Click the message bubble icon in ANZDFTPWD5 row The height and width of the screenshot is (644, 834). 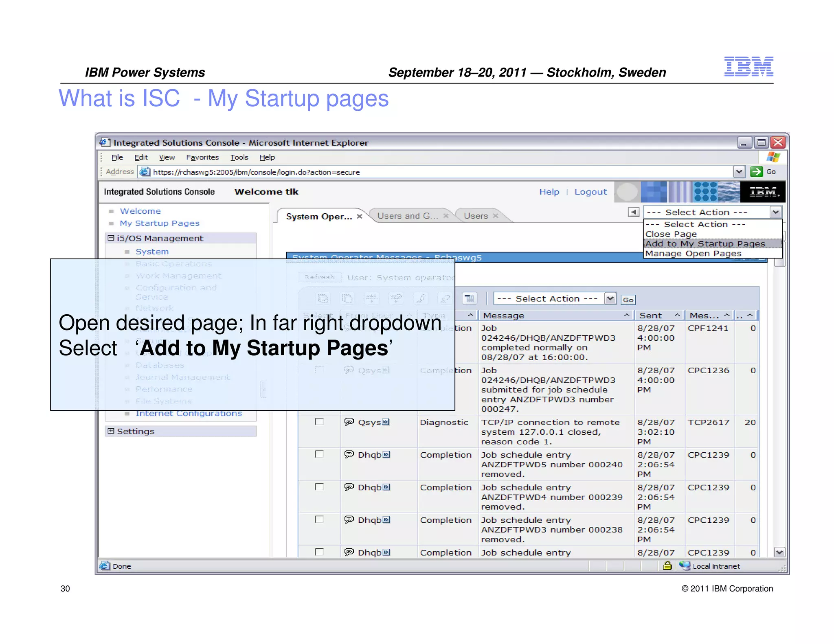(x=349, y=454)
